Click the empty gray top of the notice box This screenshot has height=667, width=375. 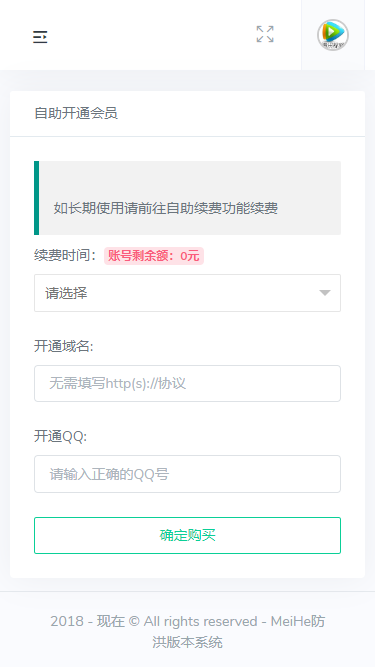point(190,179)
